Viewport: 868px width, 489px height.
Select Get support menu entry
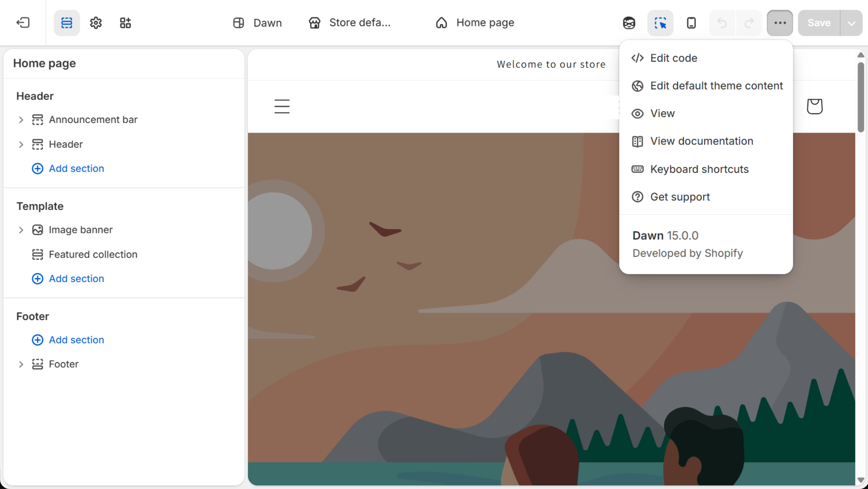pyautogui.click(x=706, y=196)
